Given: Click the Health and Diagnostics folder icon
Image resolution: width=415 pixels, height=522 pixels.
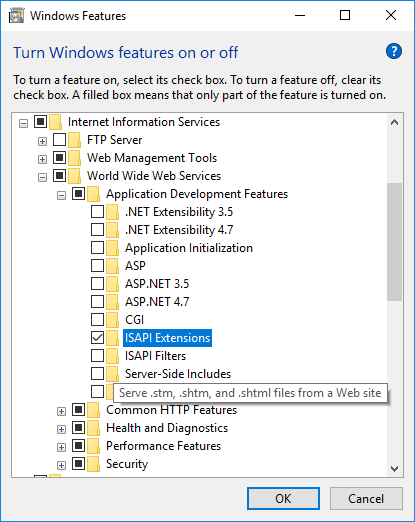Looking at the screenshot, I should [94, 428].
